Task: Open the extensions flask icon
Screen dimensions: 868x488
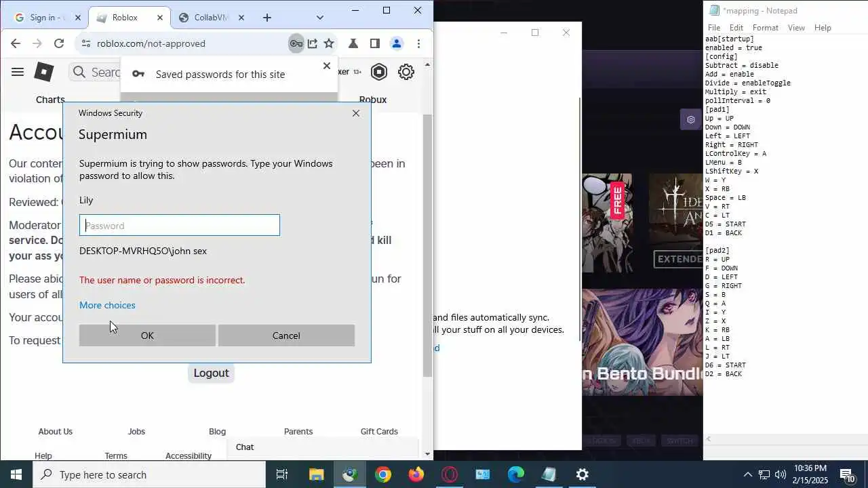Action: point(353,43)
